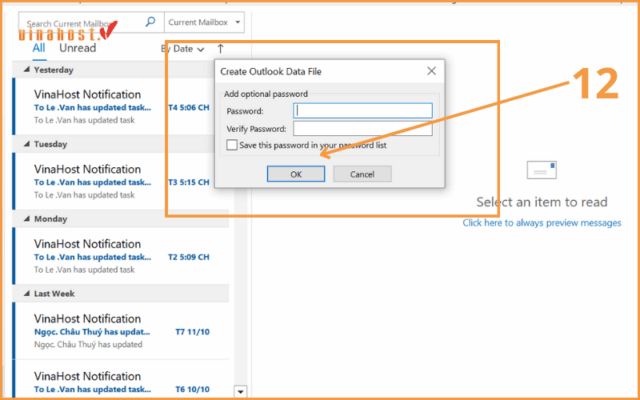Click the envelope icon in reading pane

click(541, 170)
